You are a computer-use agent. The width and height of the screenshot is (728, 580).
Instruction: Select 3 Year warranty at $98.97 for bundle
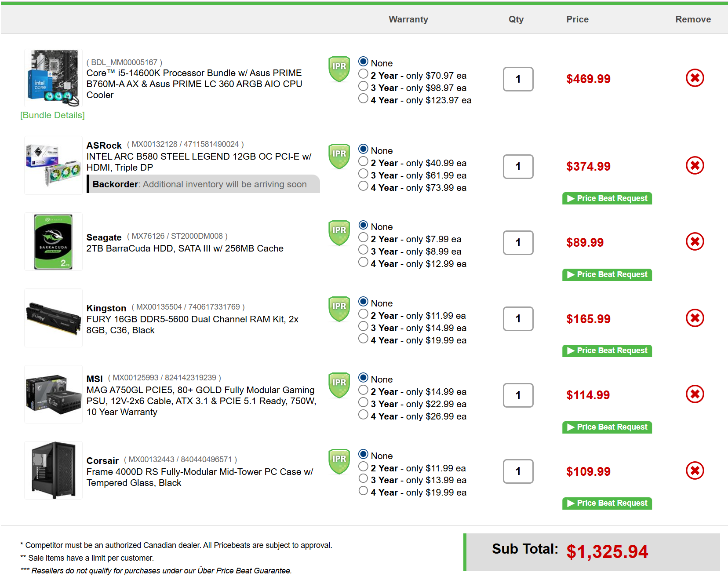point(363,86)
